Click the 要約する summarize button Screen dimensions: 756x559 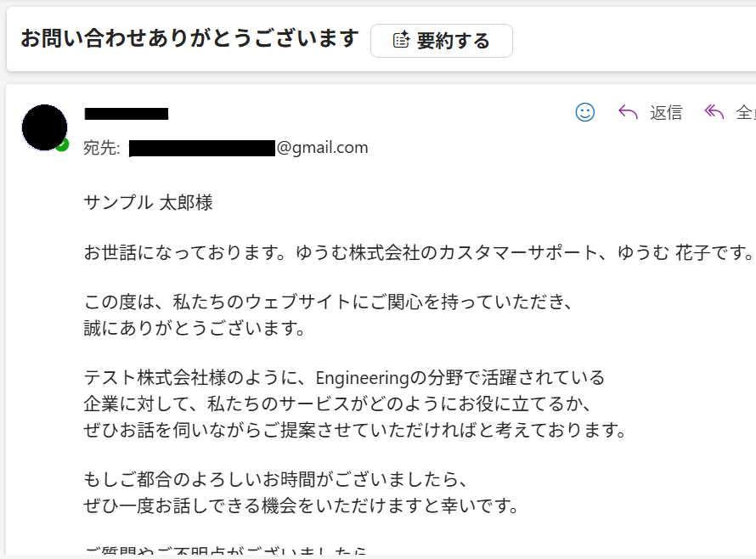(441, 41)
